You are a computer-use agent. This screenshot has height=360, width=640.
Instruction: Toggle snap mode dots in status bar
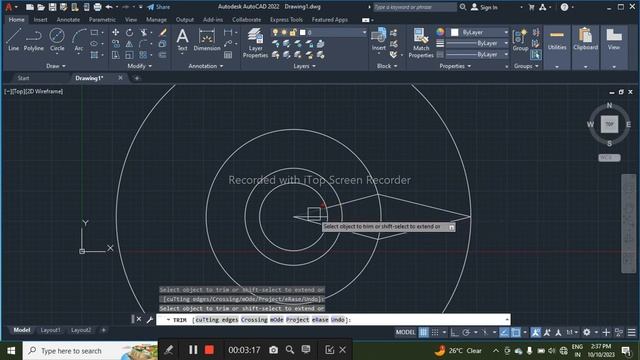click(435, 332)
